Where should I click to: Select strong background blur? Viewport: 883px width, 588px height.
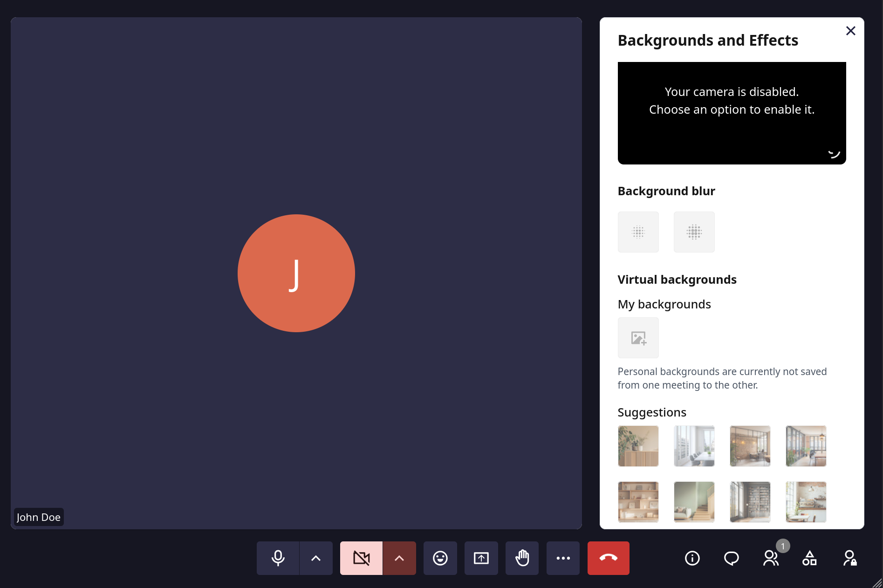(x=694, y=232)
